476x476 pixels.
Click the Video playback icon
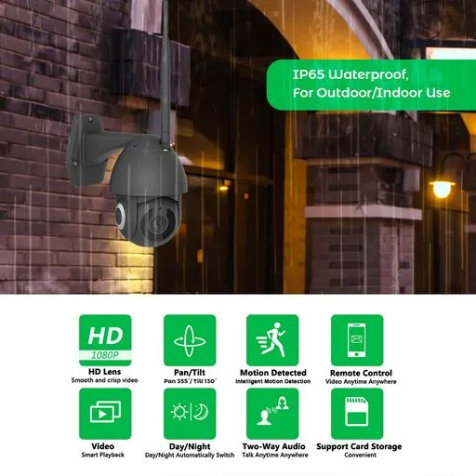pyautogui.click(x=105, y=414)
